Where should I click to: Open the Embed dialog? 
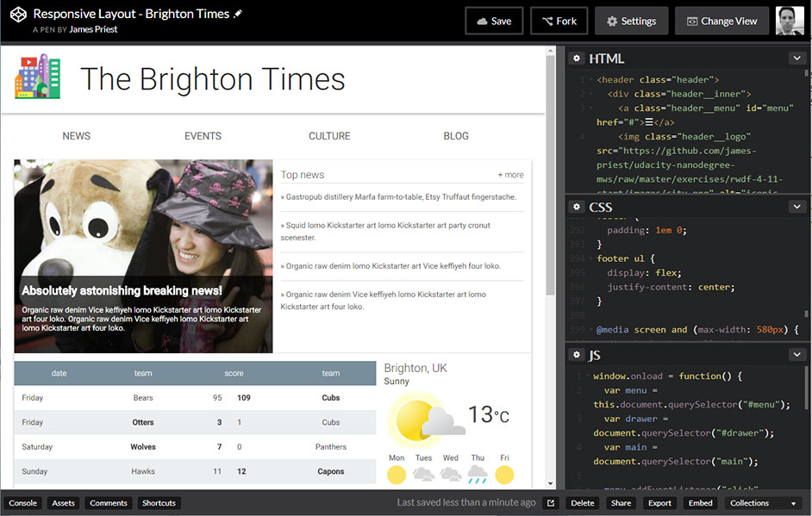point(700,502)
